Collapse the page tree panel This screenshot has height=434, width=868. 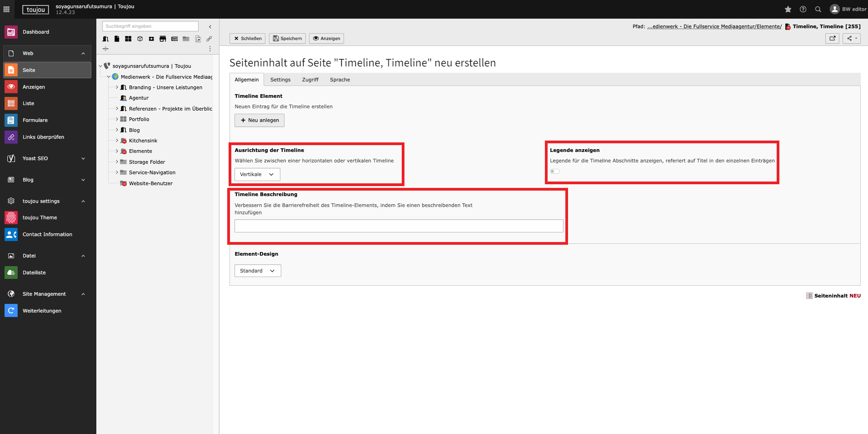[x=210, y=26]
